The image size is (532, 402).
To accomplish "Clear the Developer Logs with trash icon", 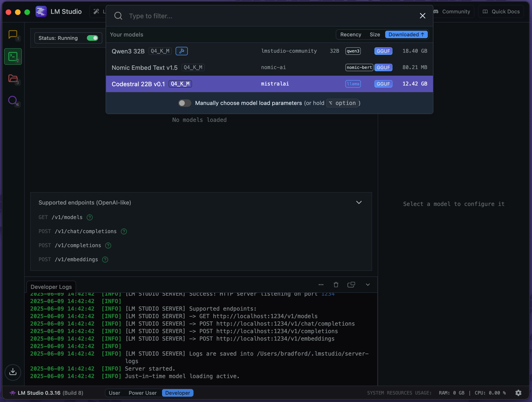I will [x=336, y=285].
